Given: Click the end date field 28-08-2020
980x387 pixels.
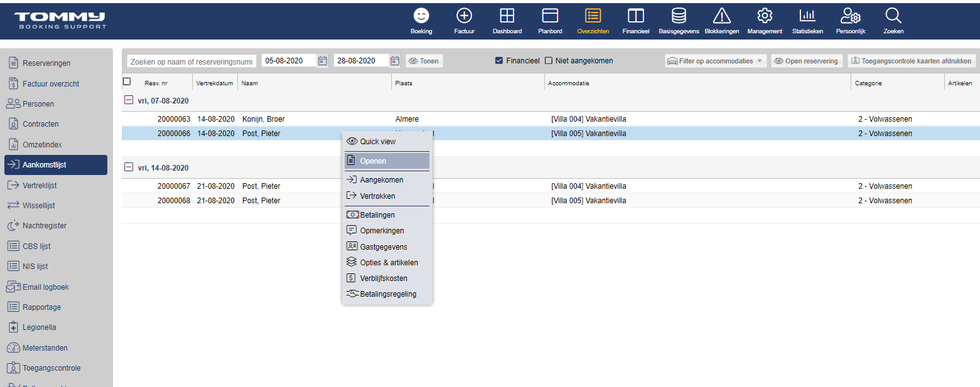Looking at the screenshot, I should [362, 61].
